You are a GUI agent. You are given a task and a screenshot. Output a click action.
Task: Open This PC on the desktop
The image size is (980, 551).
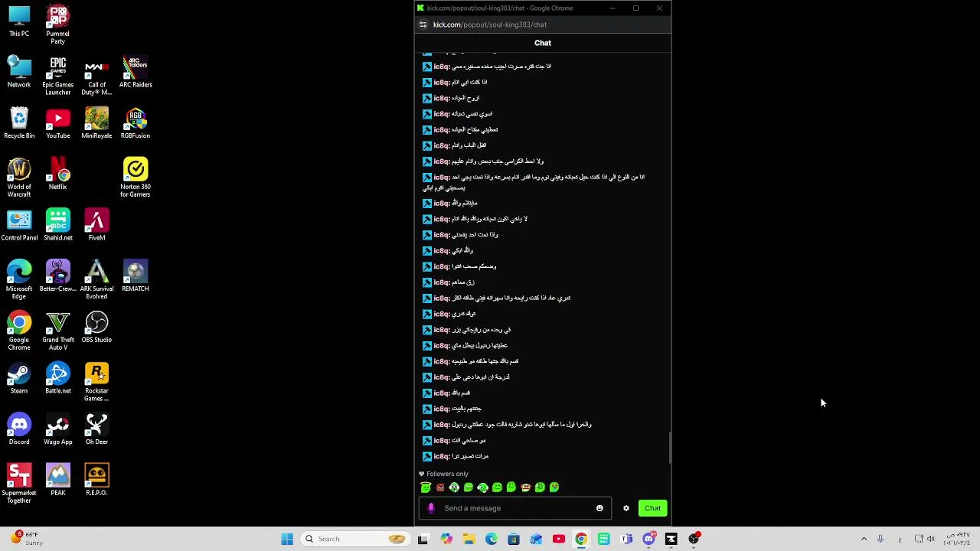(19, 22)
